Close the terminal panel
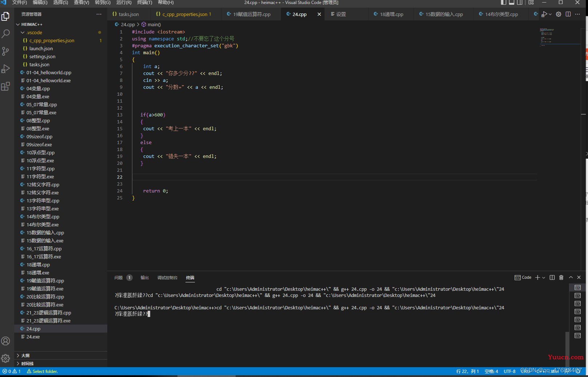 (x=579, y=277)
